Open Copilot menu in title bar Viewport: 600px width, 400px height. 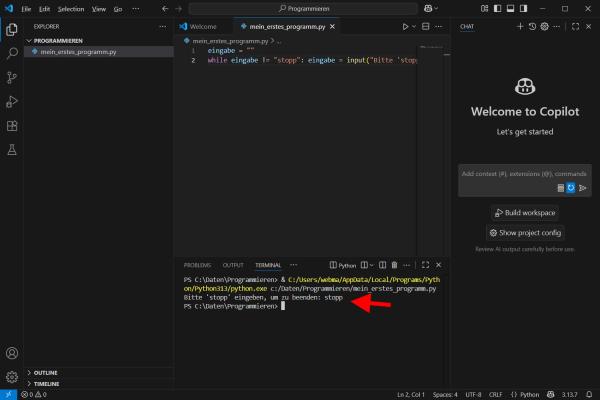pyautogui.click(x=430, y=8)
